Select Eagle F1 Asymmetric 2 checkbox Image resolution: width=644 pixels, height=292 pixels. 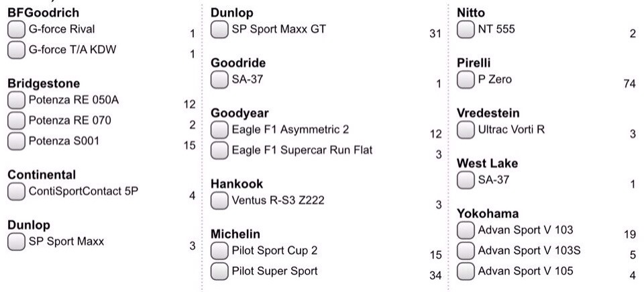point(220,130)
